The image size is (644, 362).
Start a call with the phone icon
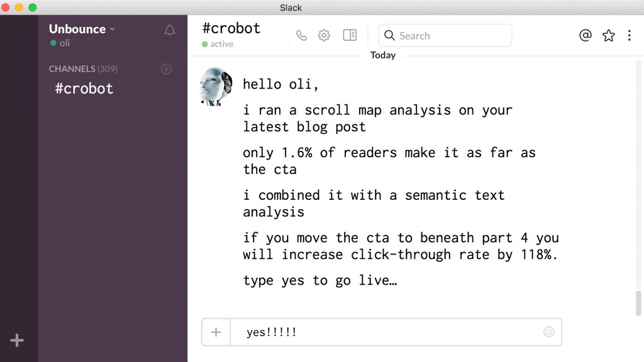click(x=301, y=36)
